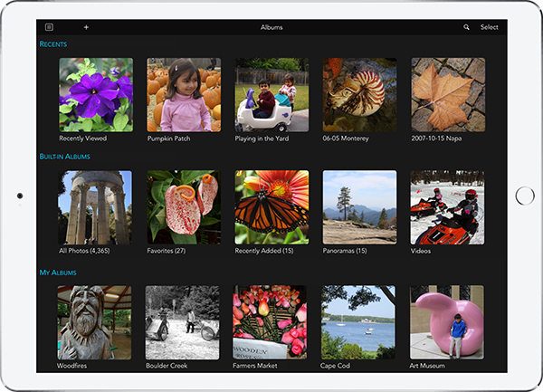Open the 2007-10-15 Napa album
This screenshot has width=543, height=392.
(448, 95)
